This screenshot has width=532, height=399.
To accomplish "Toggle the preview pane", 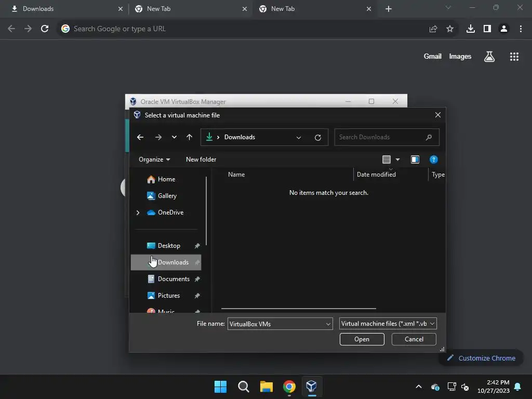I will pyautogui.click(x=415, y=159).
